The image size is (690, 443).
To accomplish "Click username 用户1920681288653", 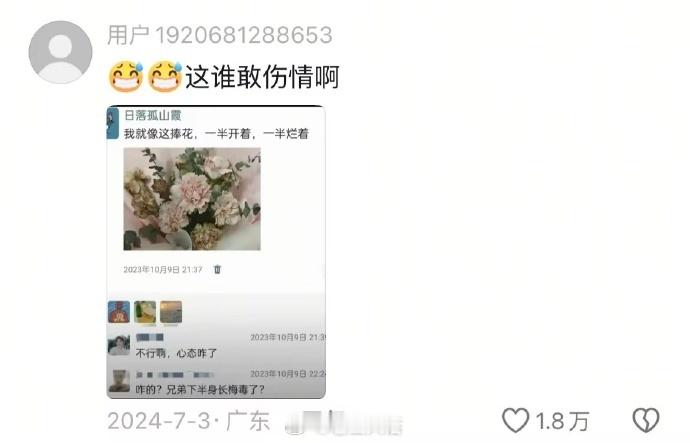I will (220, 35).
